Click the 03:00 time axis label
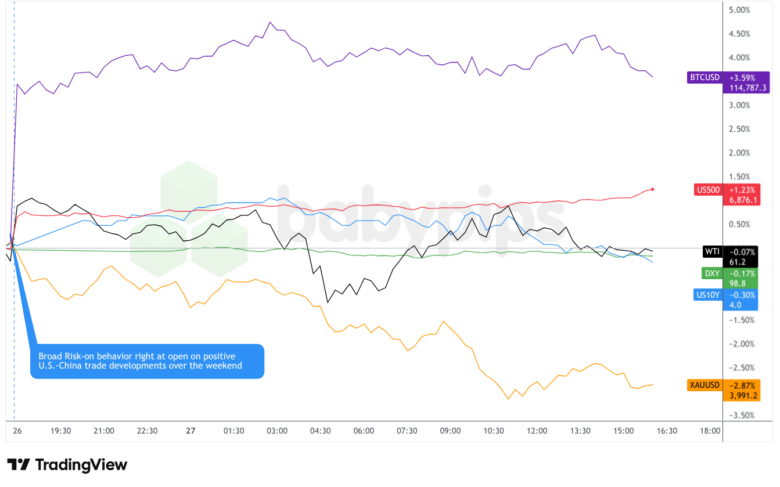This screenshot has height=487, width=780. [x=277, y=431]
